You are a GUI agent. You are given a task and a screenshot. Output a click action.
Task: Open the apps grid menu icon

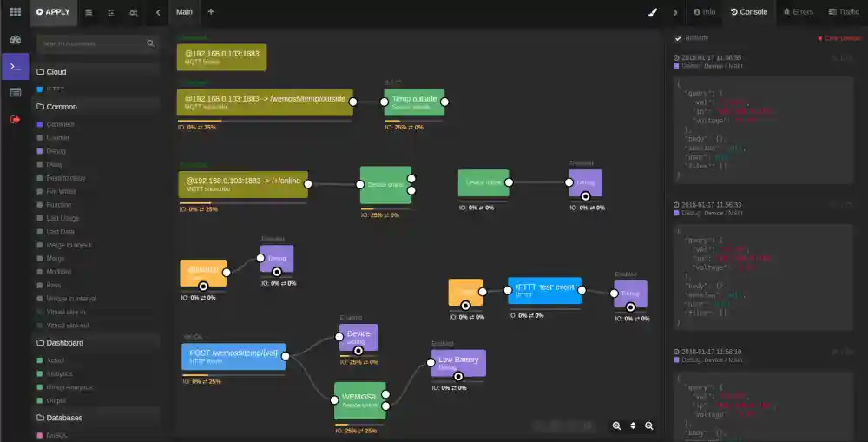point(15,12)
